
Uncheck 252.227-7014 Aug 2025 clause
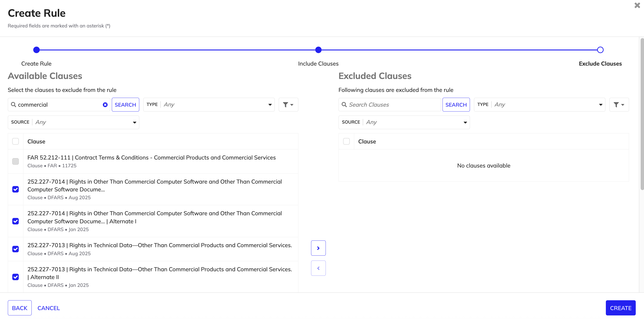coord(15,189)
